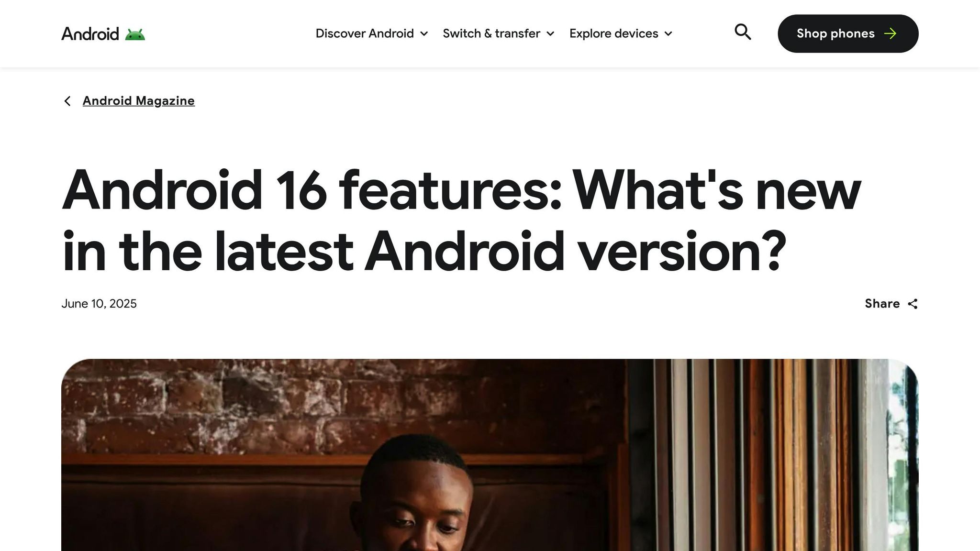980x551 pixels.
Task: Open the Switch & transfer menu
Action: click(x=499, y=33)
